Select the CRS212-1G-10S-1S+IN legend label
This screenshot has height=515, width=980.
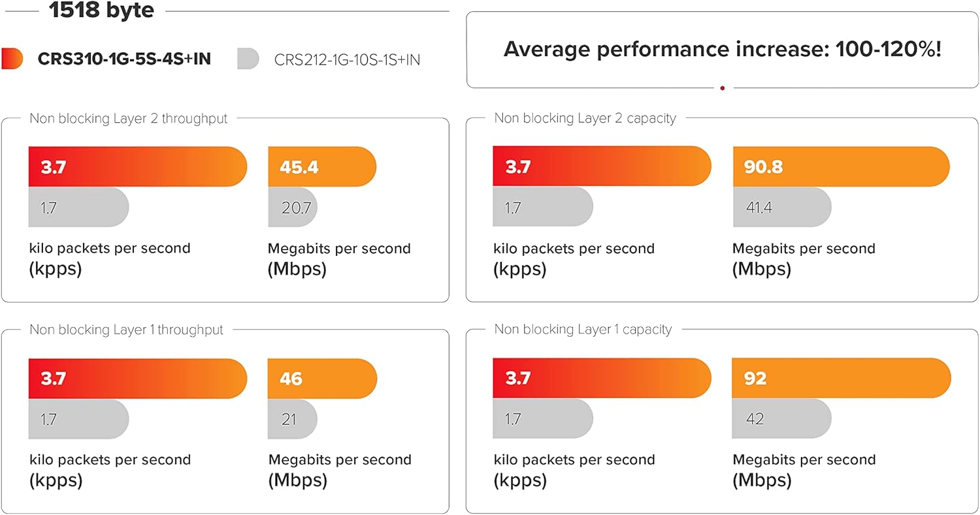tap(347, 60)
